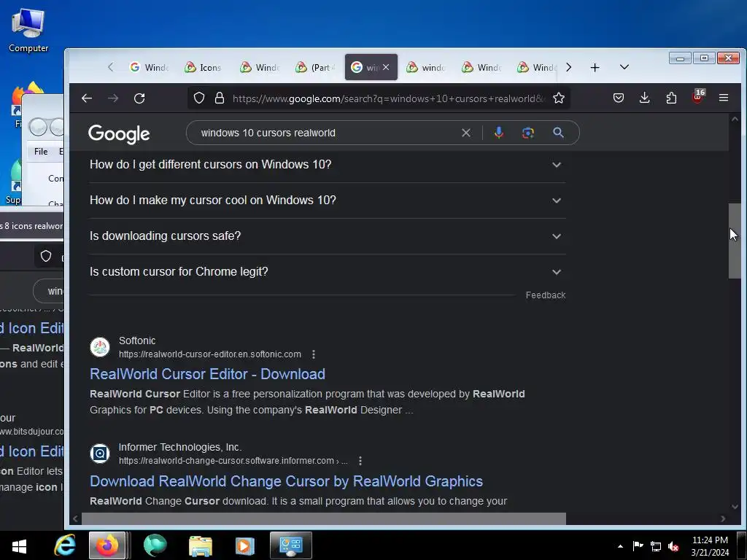
Task: Open the extensions puzzle icon
Action: (x=671, y=98)
